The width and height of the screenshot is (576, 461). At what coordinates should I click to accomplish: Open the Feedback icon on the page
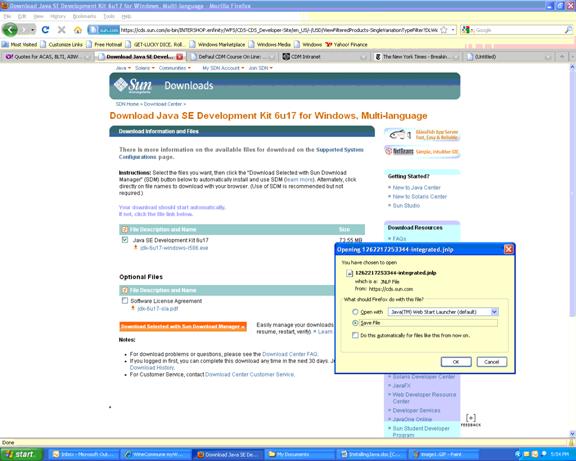coord(471,420)
